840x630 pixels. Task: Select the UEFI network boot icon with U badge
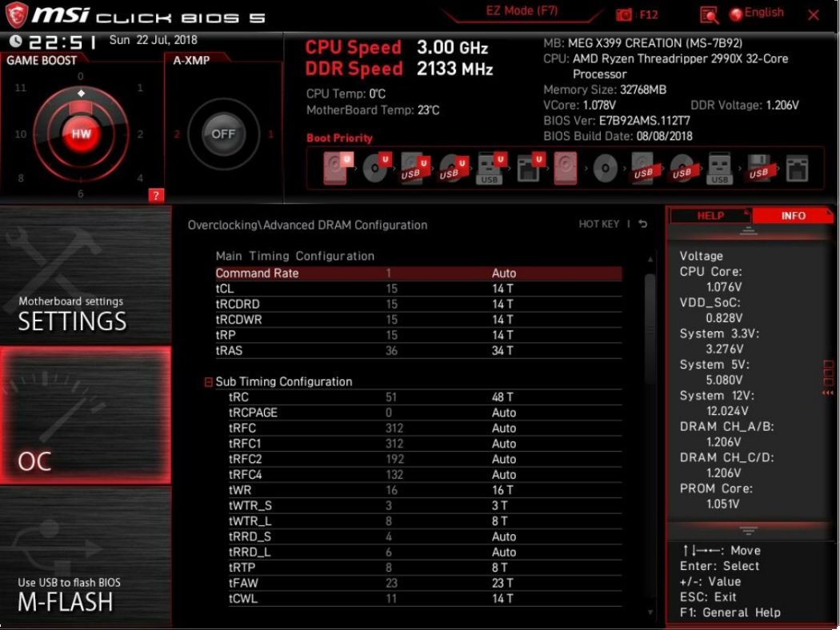[530, 168]
